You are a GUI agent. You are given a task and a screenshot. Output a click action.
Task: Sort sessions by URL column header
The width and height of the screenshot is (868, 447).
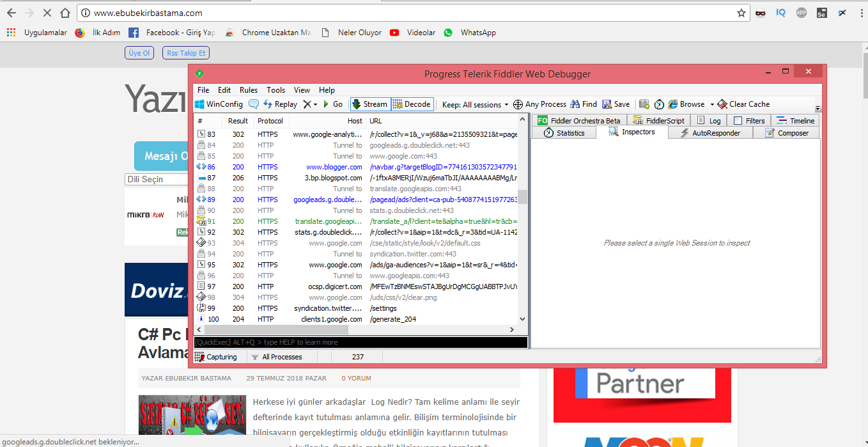(442, 121)
